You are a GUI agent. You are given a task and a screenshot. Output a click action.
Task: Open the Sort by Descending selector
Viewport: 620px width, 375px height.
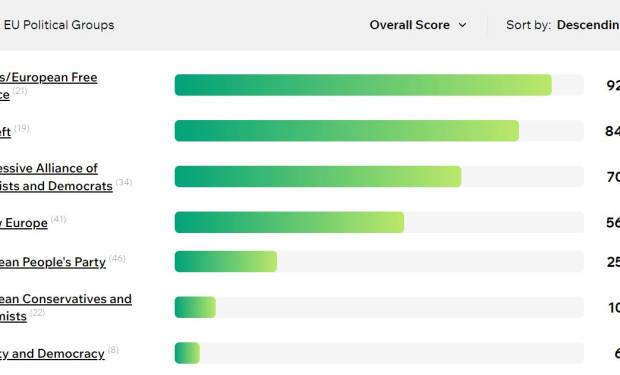coord(563,25)
